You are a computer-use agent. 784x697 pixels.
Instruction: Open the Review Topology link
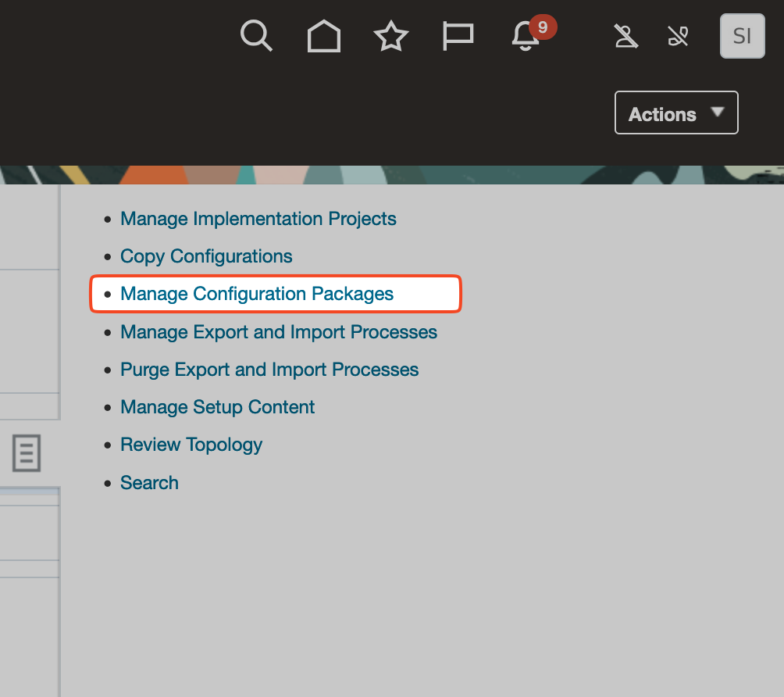tap(191, 445)
